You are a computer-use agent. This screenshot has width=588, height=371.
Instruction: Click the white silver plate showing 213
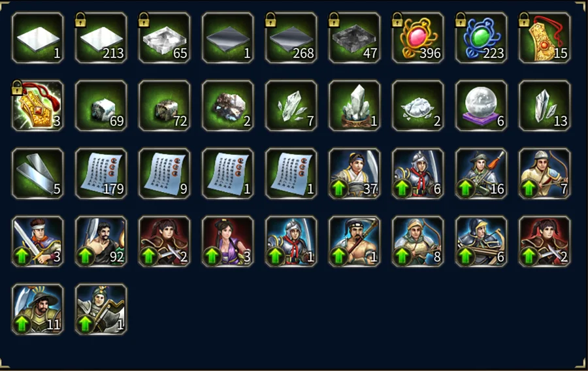point(101,38)
